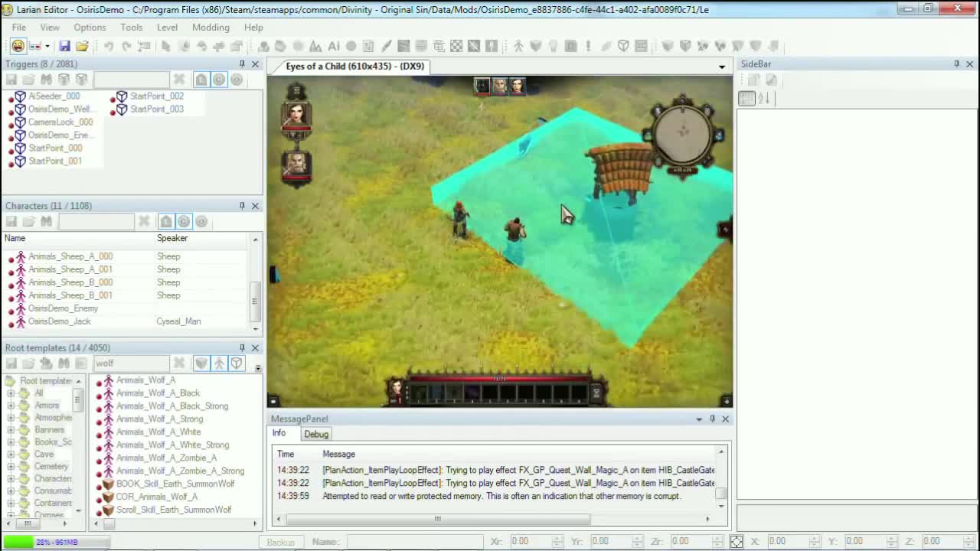Click the lightbulb icon in the toolbar
This screenshot has width=980, height=551.
[554, 46]
